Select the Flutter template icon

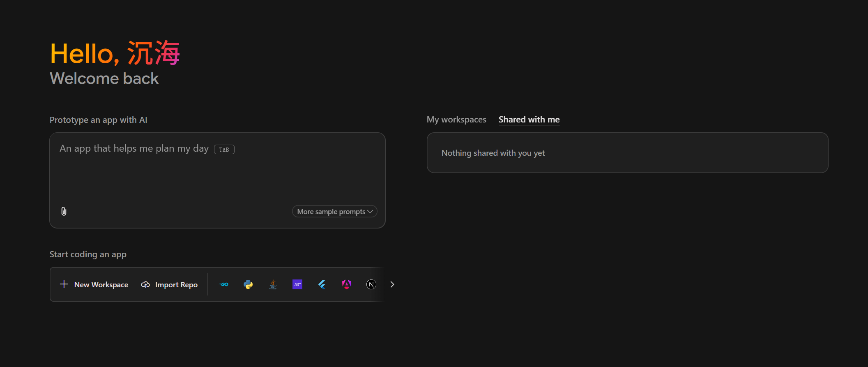coord(322,284)
